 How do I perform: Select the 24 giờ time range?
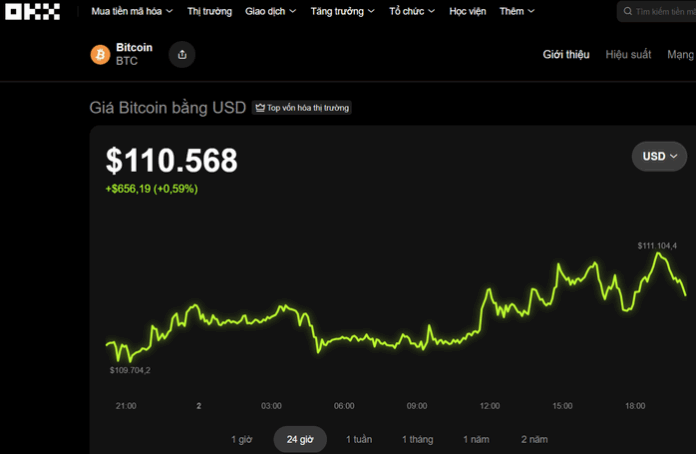click(x=300, y=439)
